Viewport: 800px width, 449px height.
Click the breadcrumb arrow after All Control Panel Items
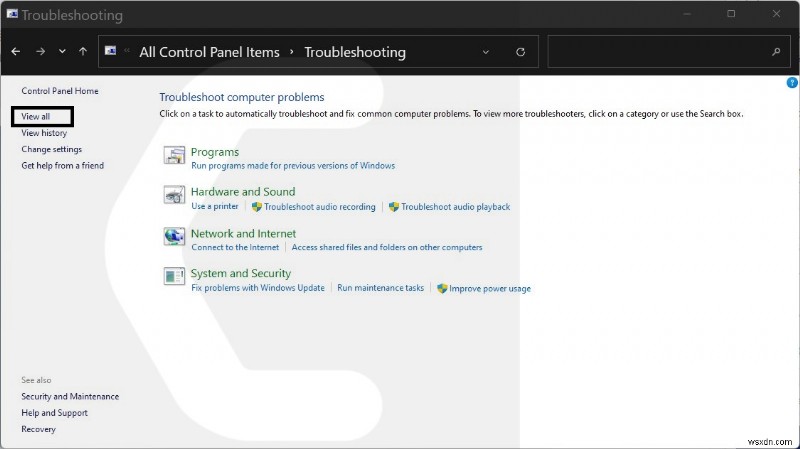click(292, 52)
